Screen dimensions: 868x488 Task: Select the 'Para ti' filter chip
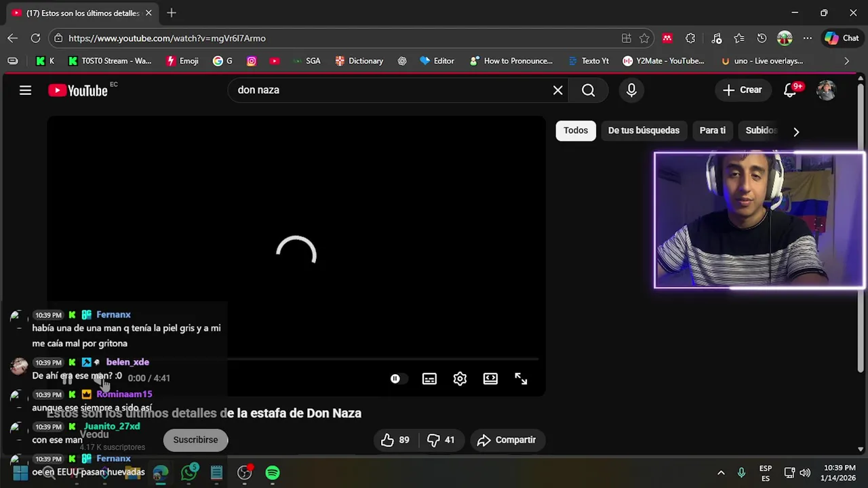click(x=713, y=131)
